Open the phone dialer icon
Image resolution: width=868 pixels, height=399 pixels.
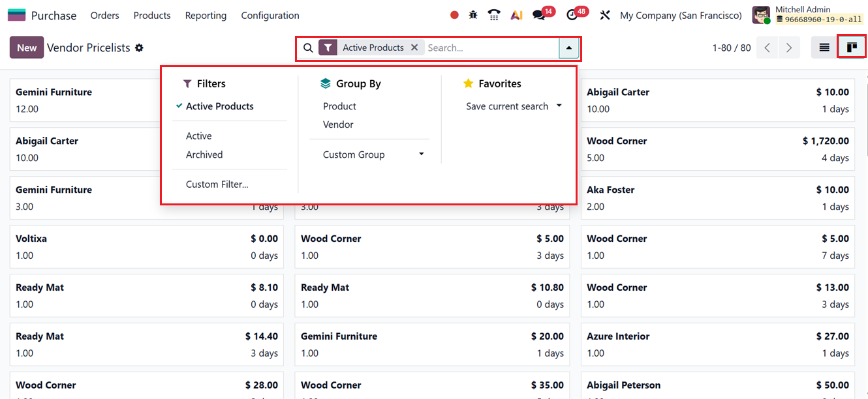pos(494,14)
